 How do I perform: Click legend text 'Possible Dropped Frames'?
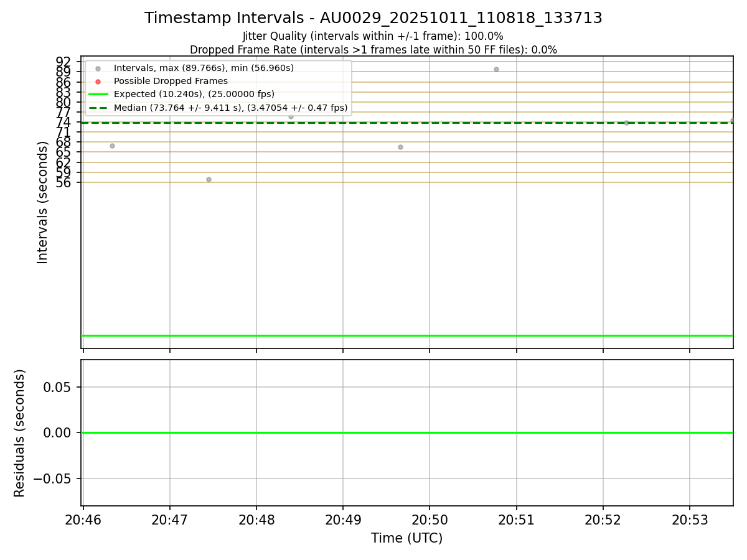pyautogui.click(x=171, y=81)
